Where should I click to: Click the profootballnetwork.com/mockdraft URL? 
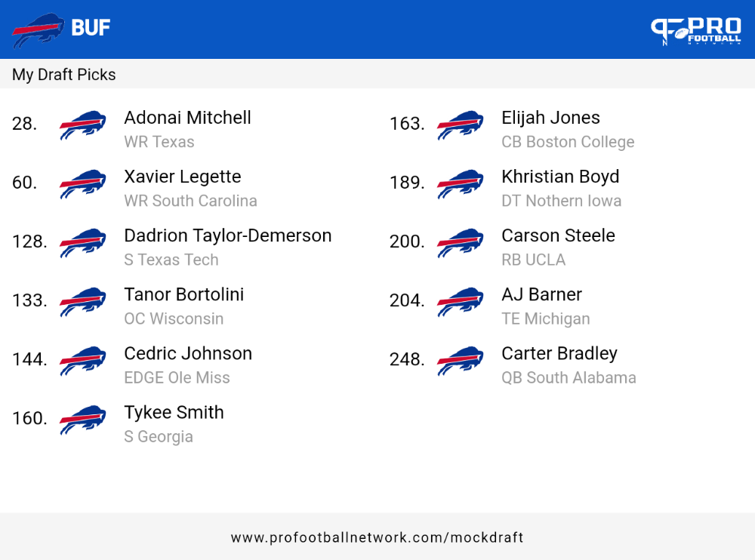point(377,537)
